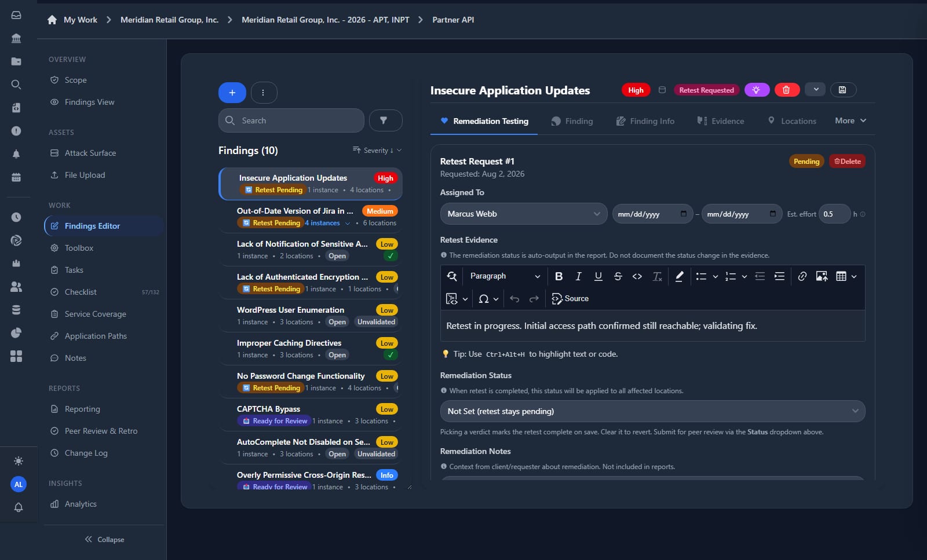Insert an image in the editor
This screenshot has height=560, width=927.
[822, 276]
